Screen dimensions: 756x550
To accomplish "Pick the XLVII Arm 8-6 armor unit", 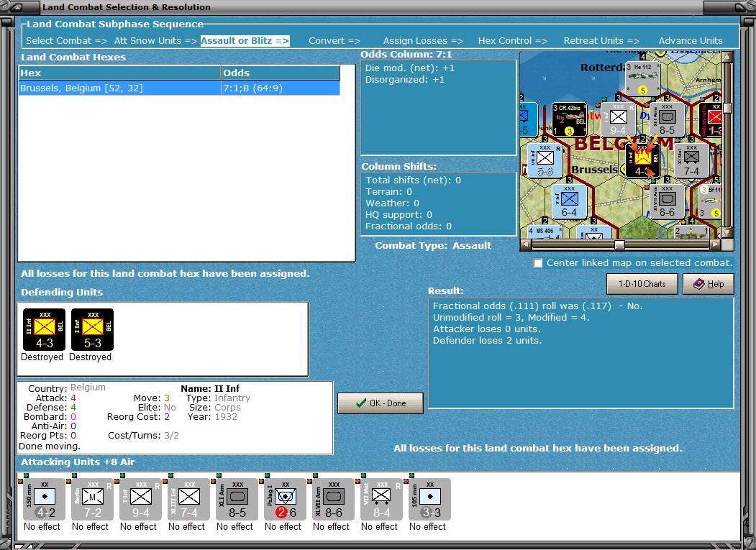I will pyautogui.click(x=334, y=500).
